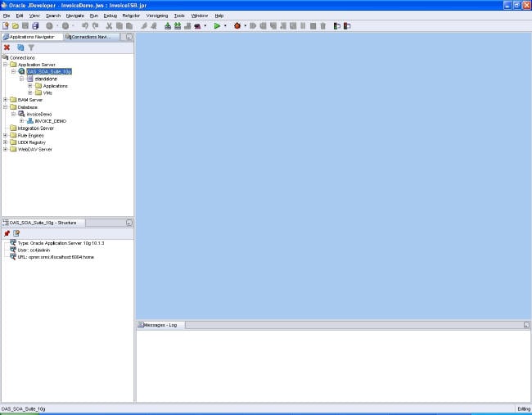Collapse the OAS_SOA_Suite_10g node

13,71
